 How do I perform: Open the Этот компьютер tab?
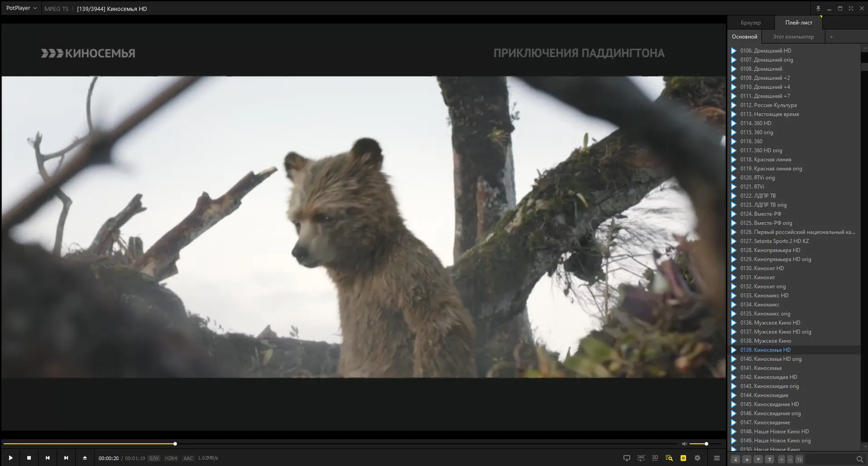[x=793, y=37]
